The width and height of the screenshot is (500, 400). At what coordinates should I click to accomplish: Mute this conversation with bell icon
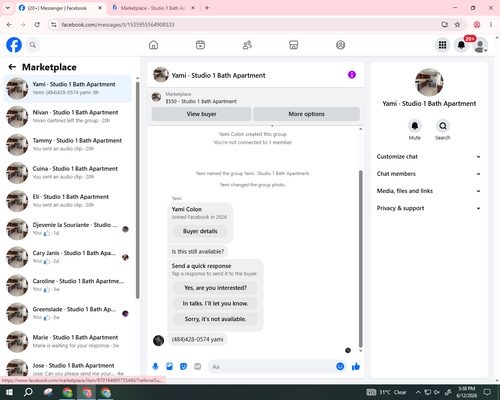[415, 126]
